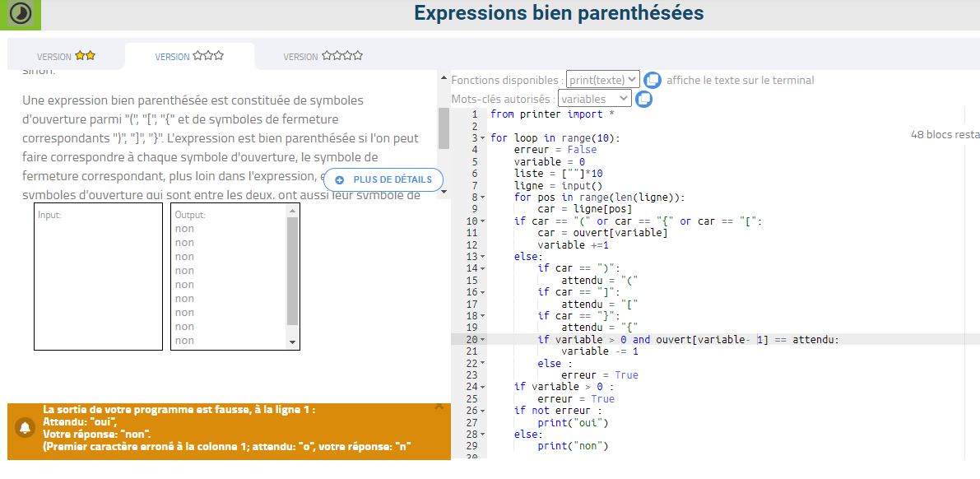Viewport: 980px width, 479px height.
Task: Fold the if block at line 10
Action: [483, 221]
